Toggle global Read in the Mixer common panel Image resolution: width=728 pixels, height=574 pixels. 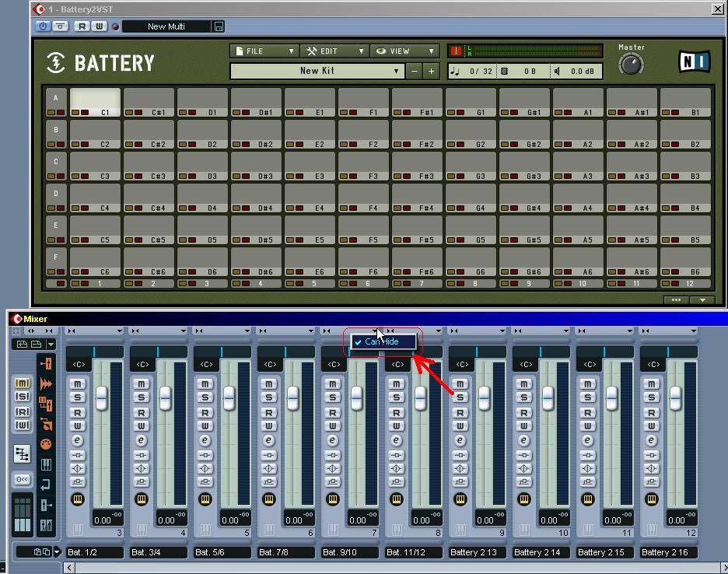[23, 411]
